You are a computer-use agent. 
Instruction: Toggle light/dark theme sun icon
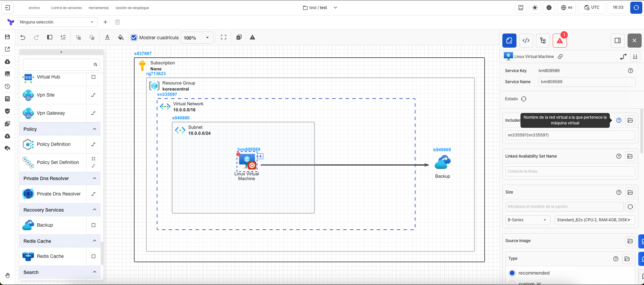[535, 8]
